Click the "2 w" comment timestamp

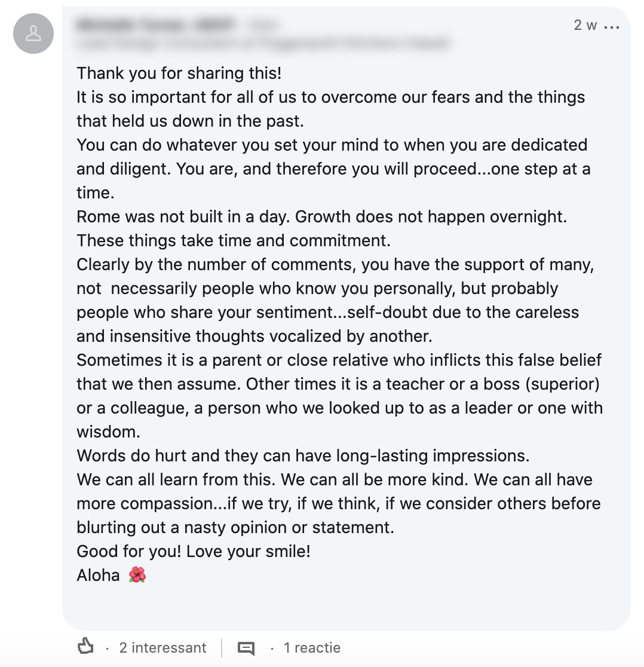click(585, 25)
